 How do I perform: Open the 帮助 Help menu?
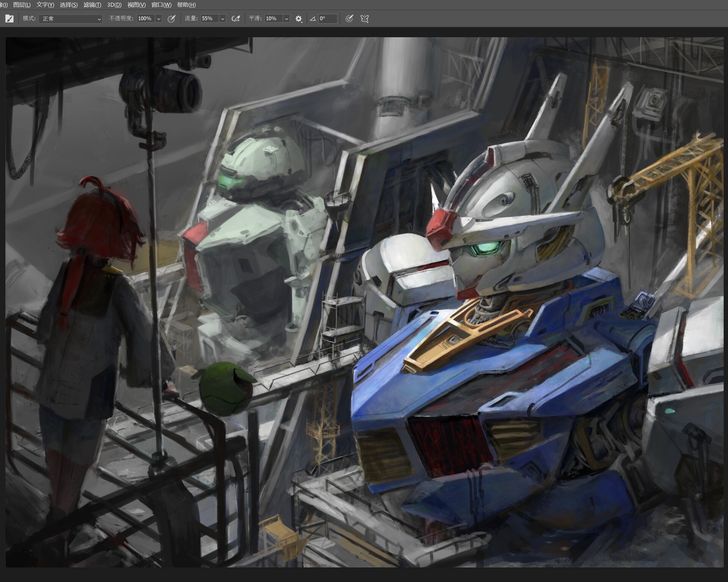tap(185, 5)
